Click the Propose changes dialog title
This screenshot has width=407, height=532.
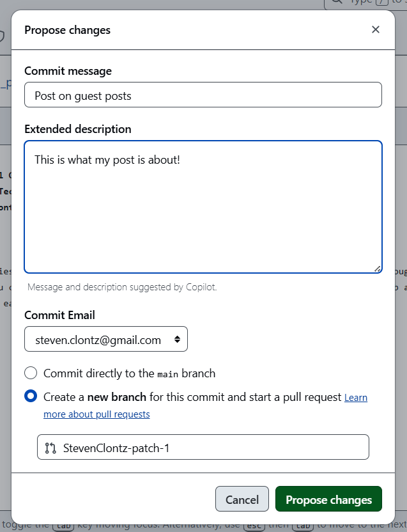point(67,30)
